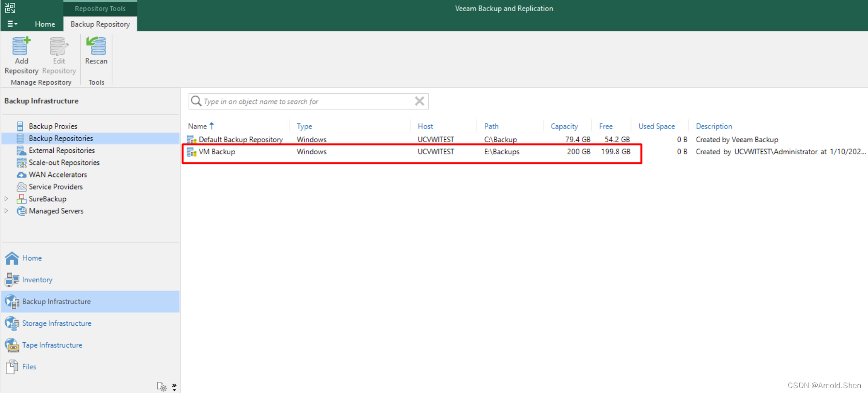Select WAN Accelerators tree label
The width and height of the screenshot is (868, 393).
(58, 175)
